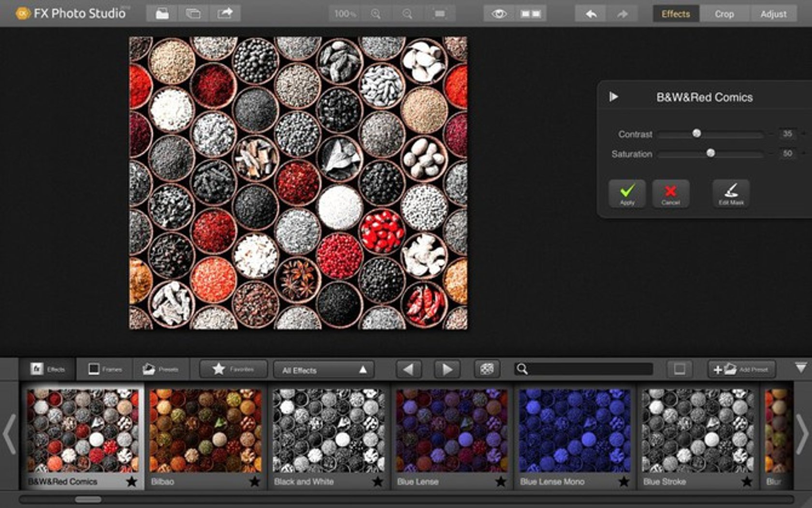Select the Edit Mask tool
Screen dimensions: 812x508
pos(731,193)
